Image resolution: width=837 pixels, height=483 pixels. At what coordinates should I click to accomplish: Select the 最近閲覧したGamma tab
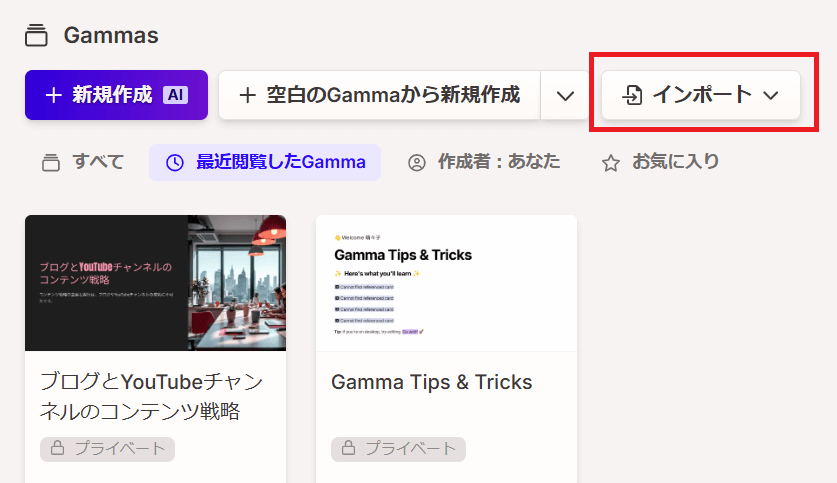click(x=265, y=162)
